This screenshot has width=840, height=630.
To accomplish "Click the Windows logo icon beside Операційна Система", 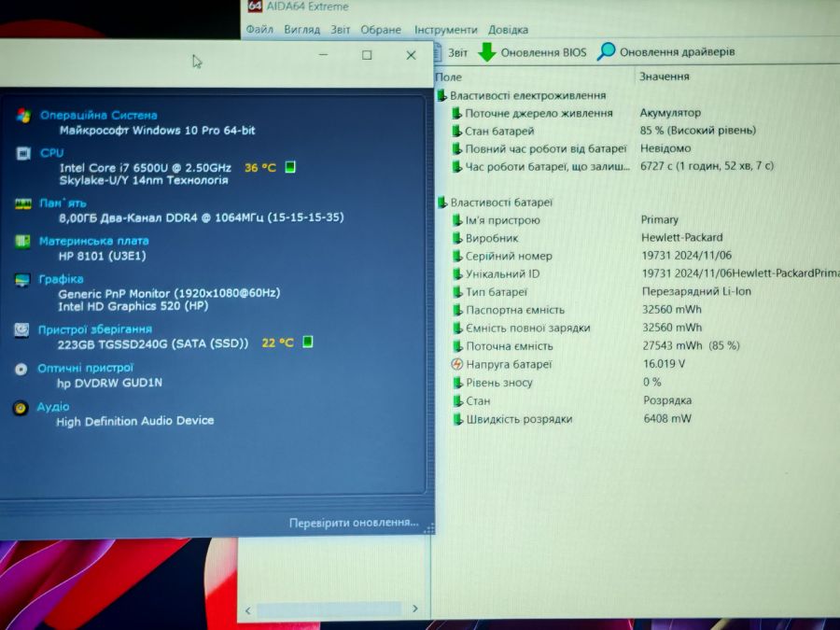I will [x=23, y=115].
